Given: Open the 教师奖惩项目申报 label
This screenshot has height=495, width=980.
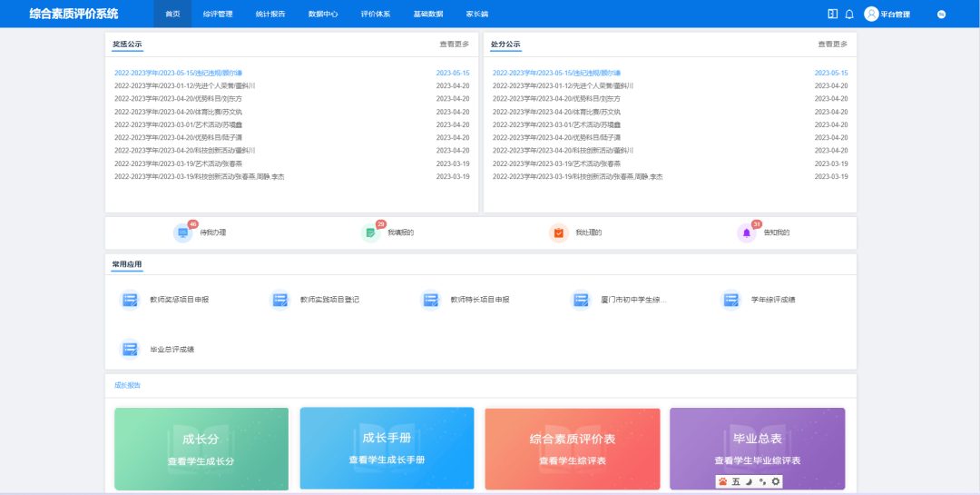Looking at the screenshot, I should pos(180,300).
